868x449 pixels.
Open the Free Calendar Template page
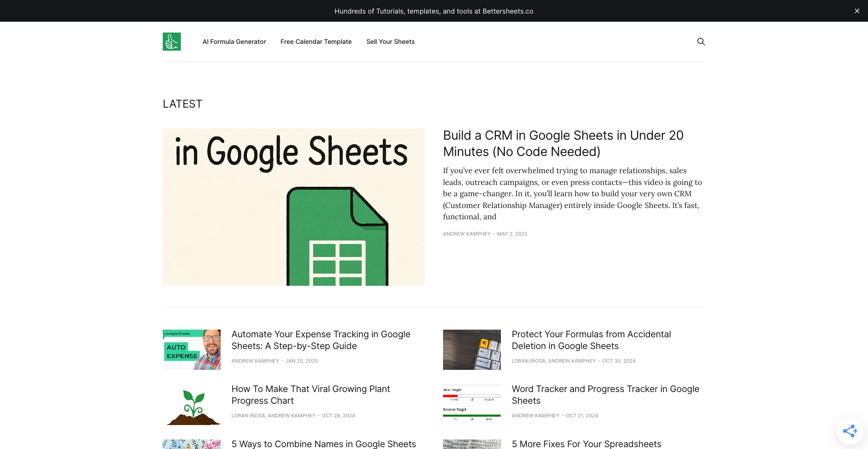316,41
